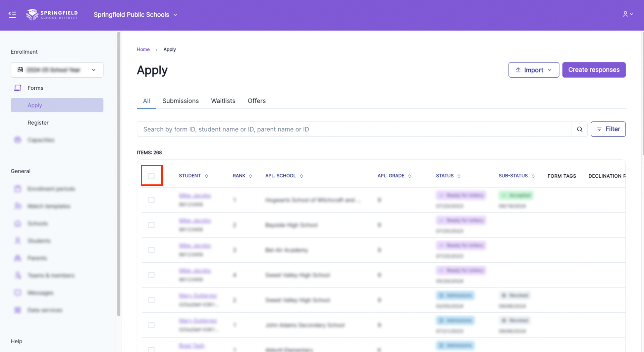Sort by Apl. School column arrows

pyautogui.click(x=301, y=176)
